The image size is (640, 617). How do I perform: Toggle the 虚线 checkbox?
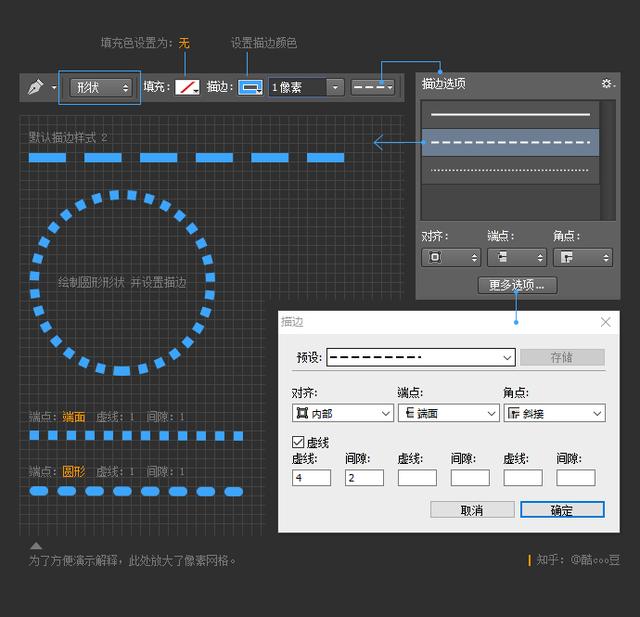coord(298,442)
